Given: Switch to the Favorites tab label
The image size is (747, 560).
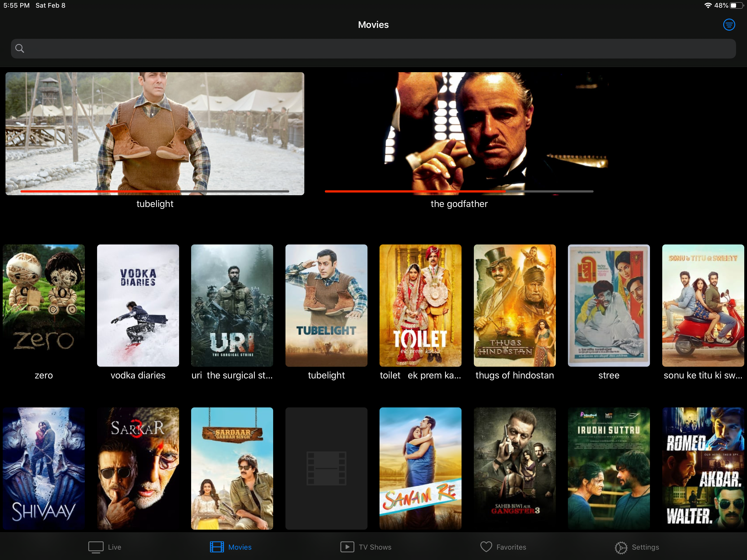Looking at the screenshot, I should (x=511, y=547).
